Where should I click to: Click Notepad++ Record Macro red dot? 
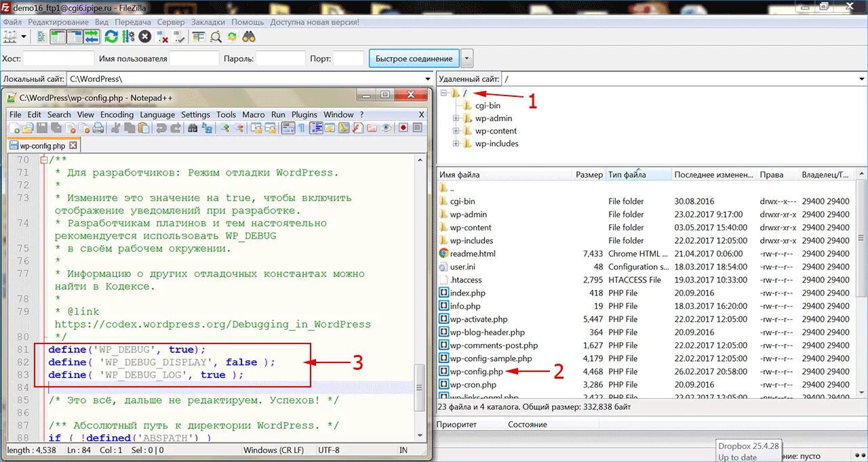[x=403, y=127]
